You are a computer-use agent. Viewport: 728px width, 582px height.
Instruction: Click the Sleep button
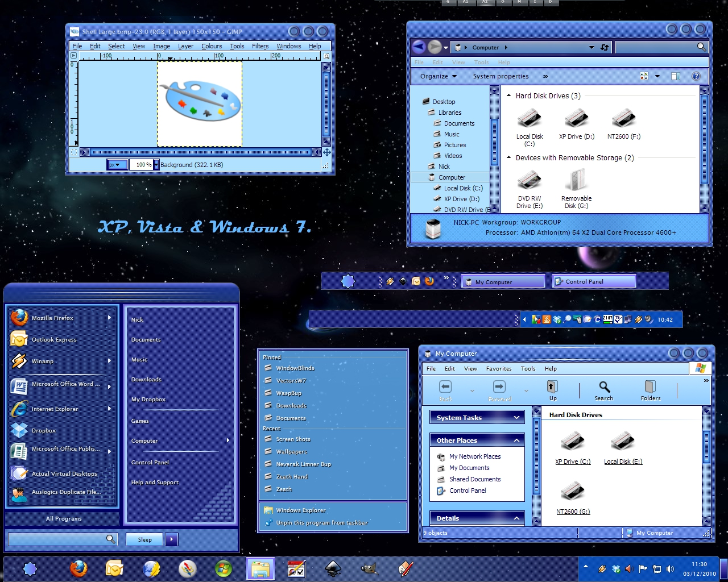click(145, 539)
